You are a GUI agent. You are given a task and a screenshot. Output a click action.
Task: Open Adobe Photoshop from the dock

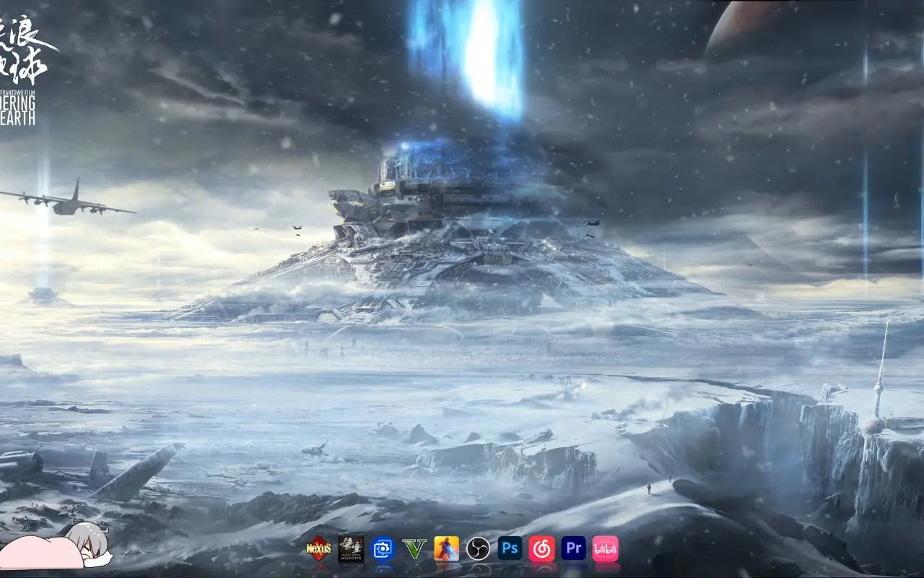click(x=510, y=548)
